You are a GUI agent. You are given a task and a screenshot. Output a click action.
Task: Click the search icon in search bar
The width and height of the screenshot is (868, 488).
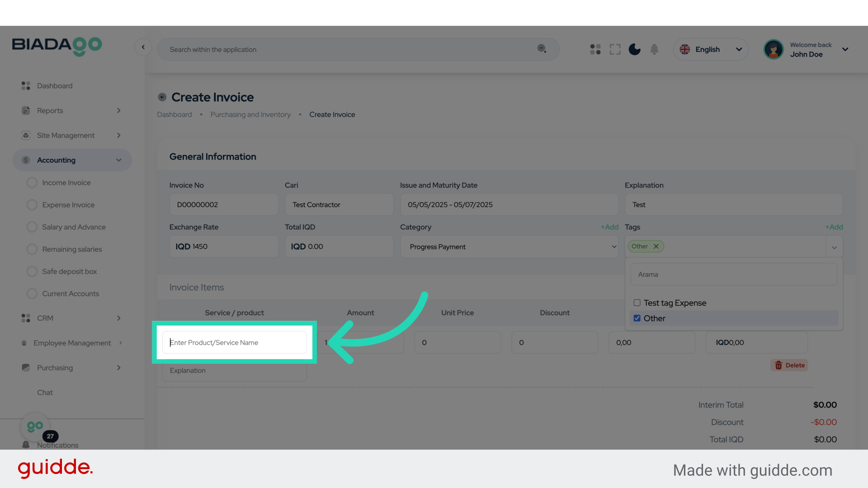tap(541, 49)
